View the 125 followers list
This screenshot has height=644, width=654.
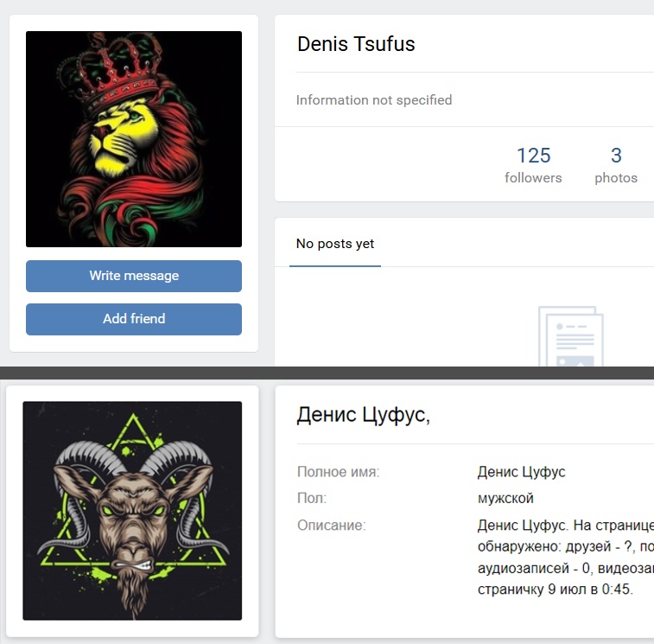point(533,165)
